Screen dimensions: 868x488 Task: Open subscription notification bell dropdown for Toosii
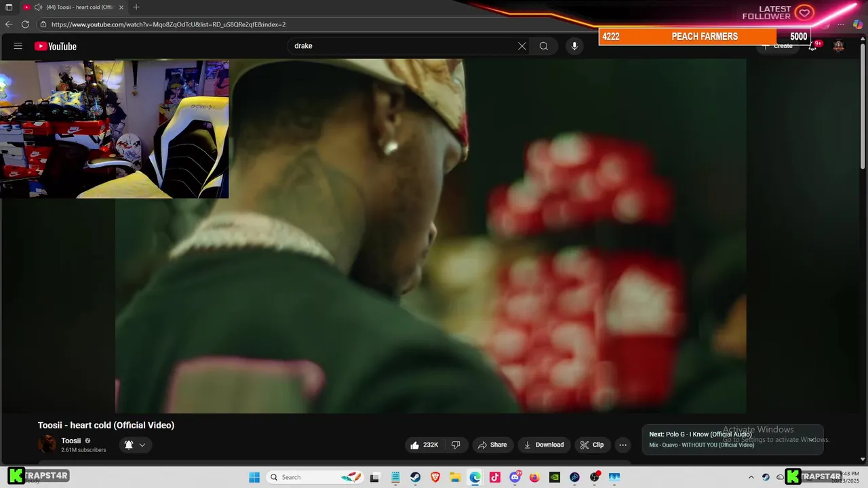coord(135,445)
